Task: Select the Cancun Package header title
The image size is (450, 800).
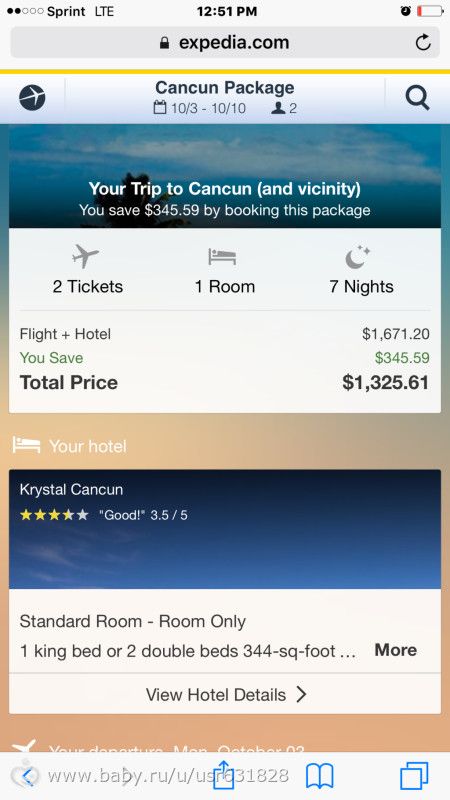Action: [224, 87]
